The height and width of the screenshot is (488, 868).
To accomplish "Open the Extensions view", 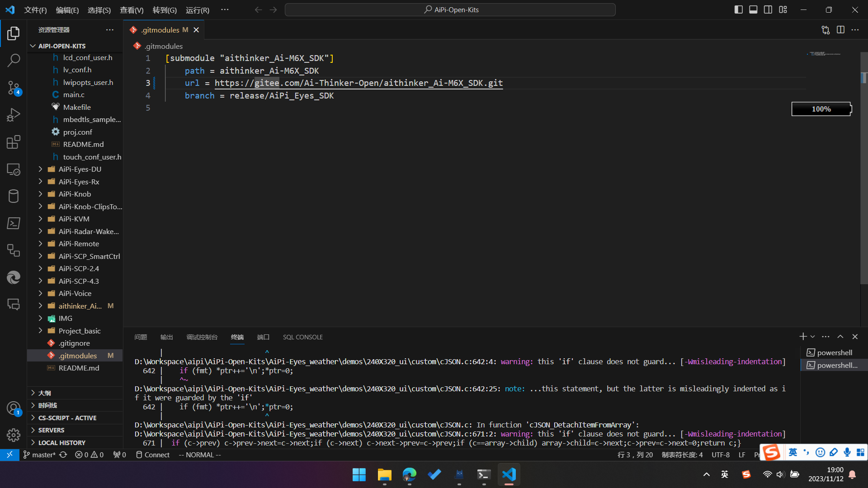I will [14, 142].
